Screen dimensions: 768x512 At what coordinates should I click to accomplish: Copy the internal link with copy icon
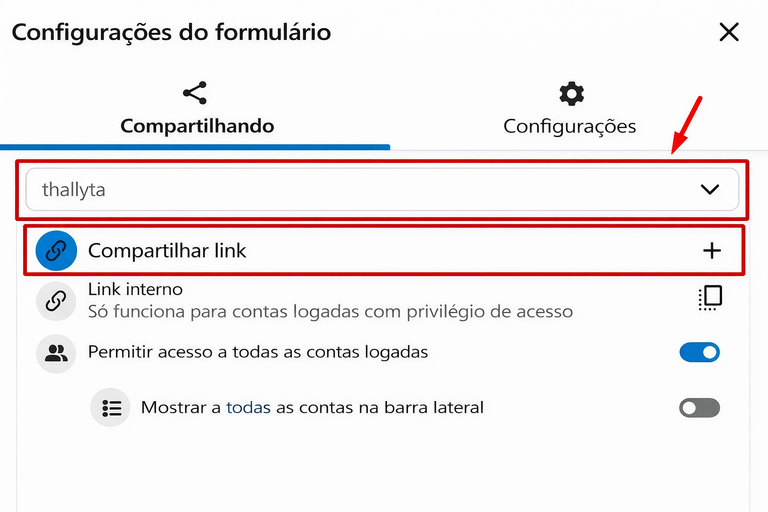pyautogui.click(x=710, y=298)
